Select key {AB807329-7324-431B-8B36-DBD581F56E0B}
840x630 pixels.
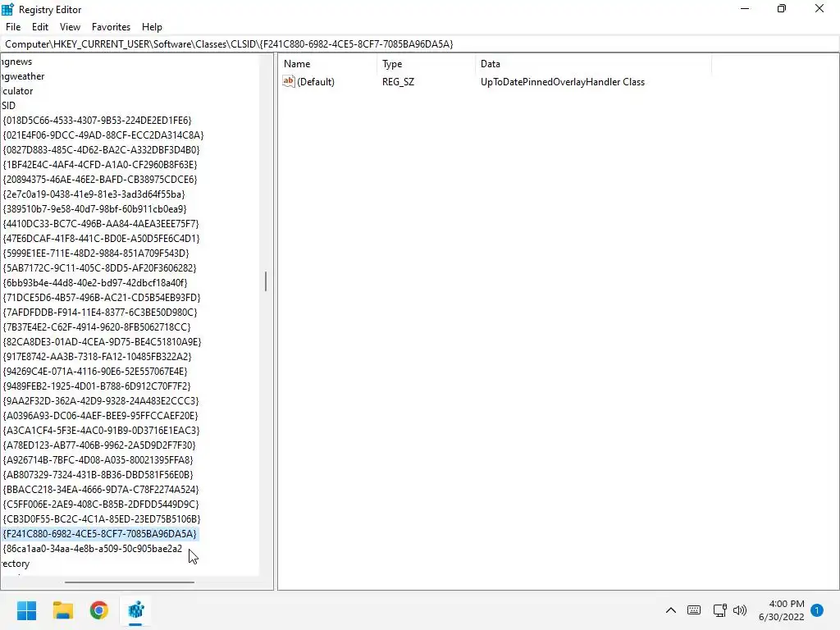98,475
